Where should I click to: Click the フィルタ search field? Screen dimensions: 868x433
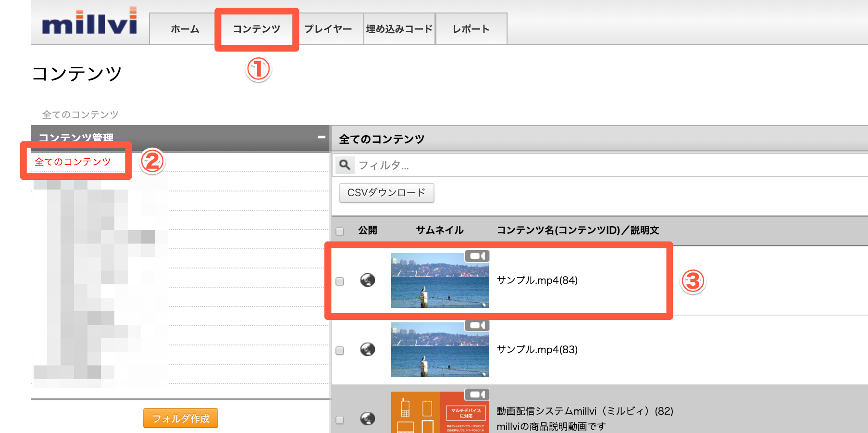click(610, 165)
